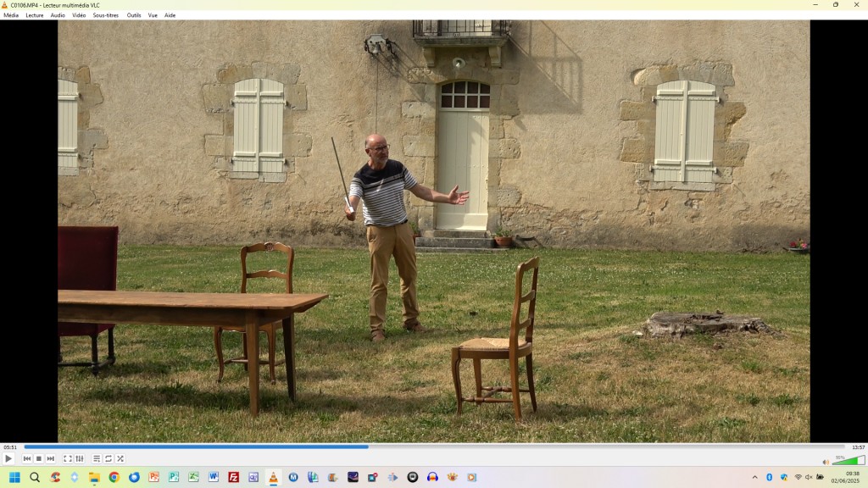Open the Sous-titres menu
The height and width of the screenshot is (488, 868).
click(106, 15)
